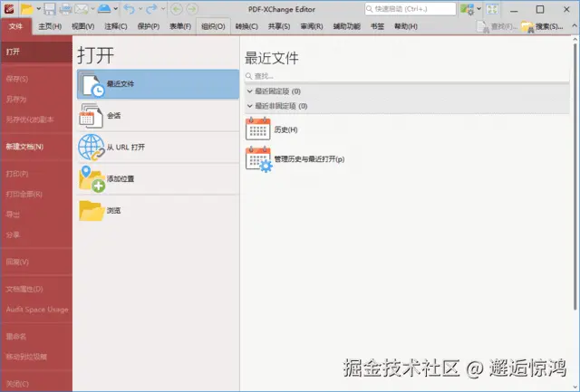580x392 pixels.
Task: Click the 会话 sessions icon
Action: [x=91, y=116]
